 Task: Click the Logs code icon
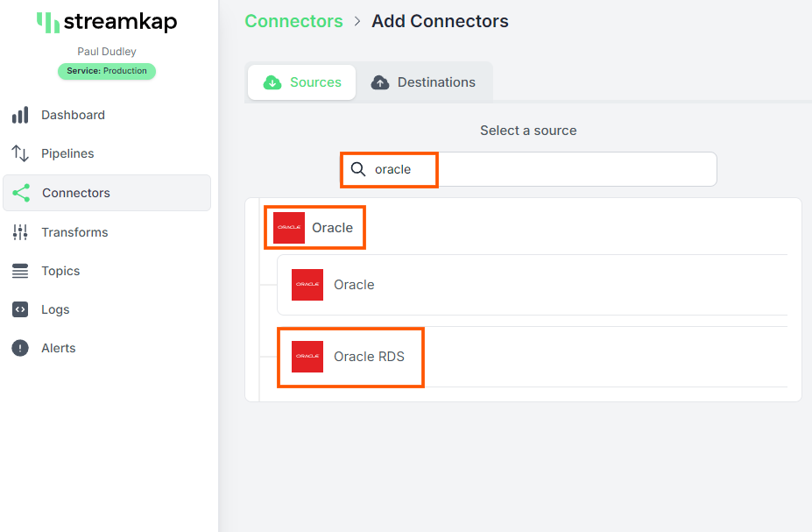point(20,309)
